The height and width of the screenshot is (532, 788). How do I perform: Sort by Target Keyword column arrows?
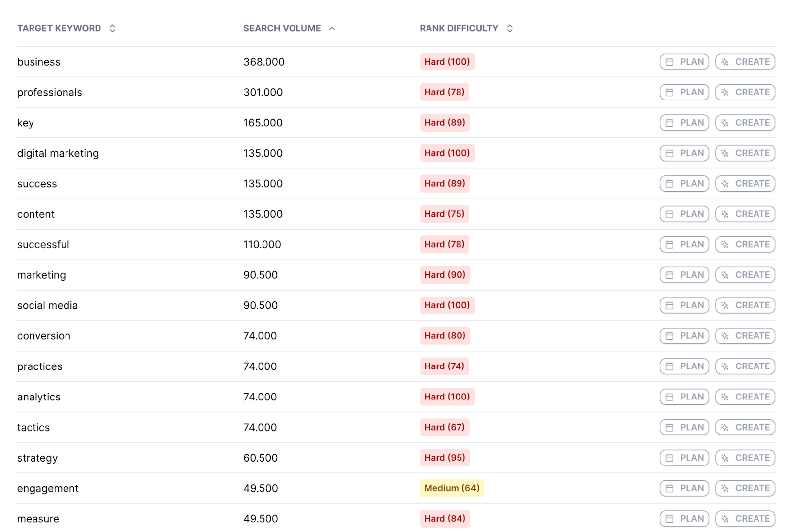tap(112, 28)
